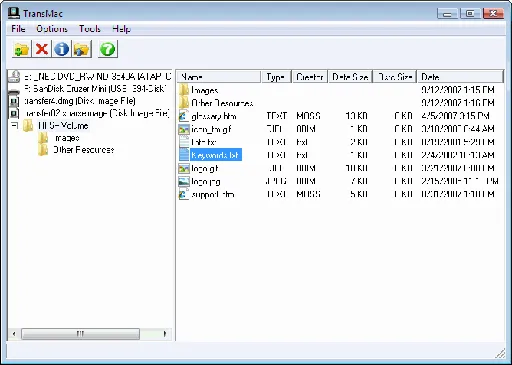The height and width of the screenshot is (365, 512).
Task: Click the folder toolbar icon beside the info icon
Action: (81, 49)
